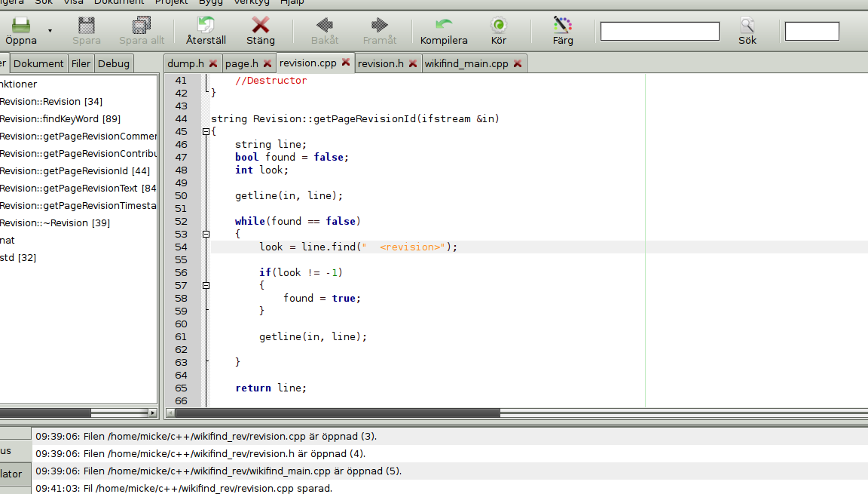Click the Framåt (navigate forward) arrow icon
This screenshot has height=494, width=868.
(379, 26)
